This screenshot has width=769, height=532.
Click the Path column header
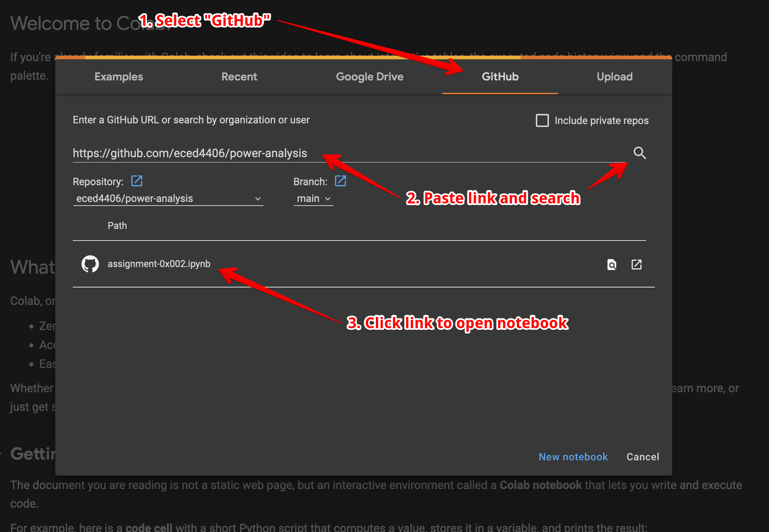[x=117, y=226]
